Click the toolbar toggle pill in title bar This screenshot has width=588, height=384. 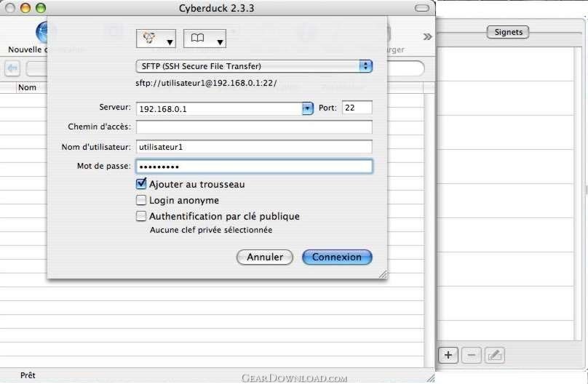click(422, 8)
